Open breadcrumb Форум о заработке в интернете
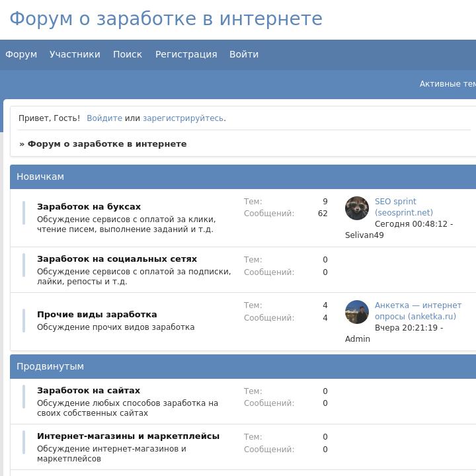Screen dimensions: 476x476 (107, 144)
